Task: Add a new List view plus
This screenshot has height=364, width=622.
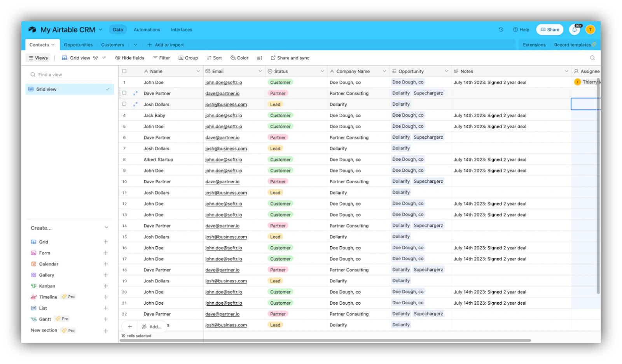Action: (x=105, y=308)
